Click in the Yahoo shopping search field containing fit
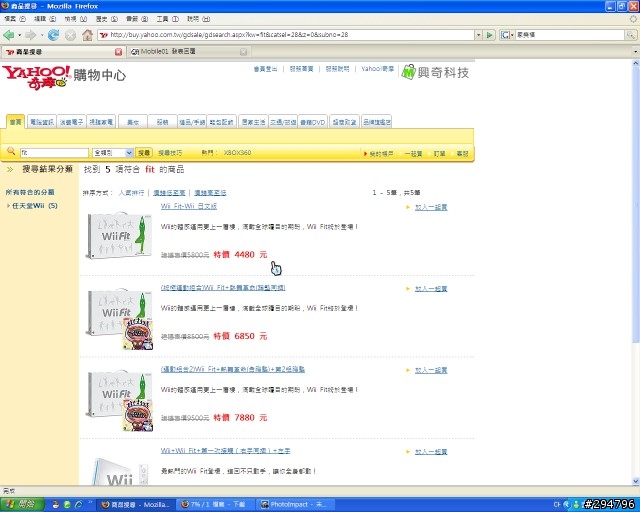Screen dimensions: 640x512 (54, 153)
